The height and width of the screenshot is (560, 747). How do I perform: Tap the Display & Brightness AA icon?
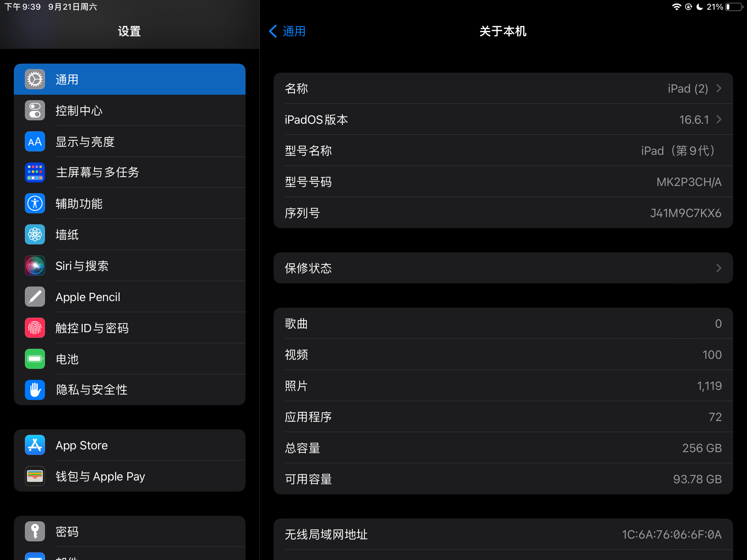(x=35, y=141)
